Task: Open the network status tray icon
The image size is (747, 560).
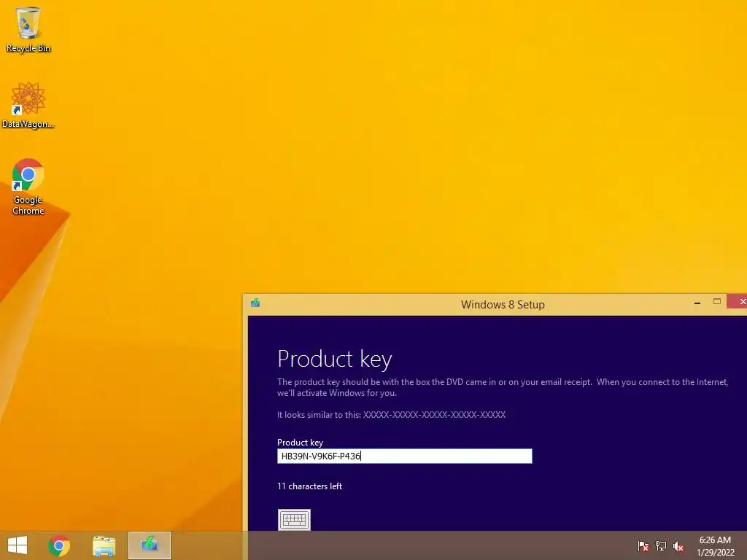Action: click(661, 546)
